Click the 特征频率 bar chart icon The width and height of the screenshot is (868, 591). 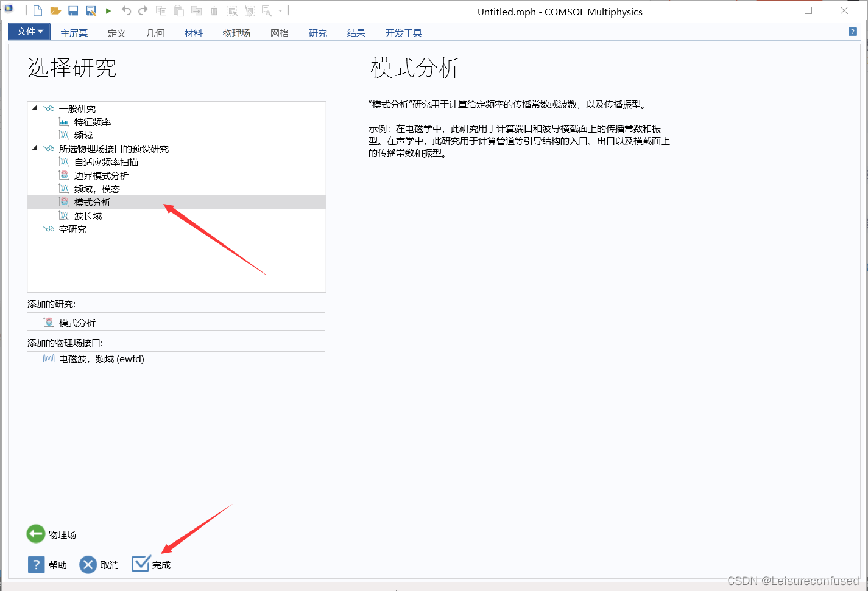click(63, 122)
